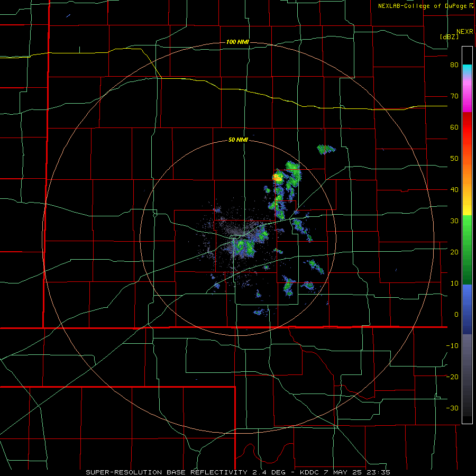Select the -10 value on dBZ scale
476x476 pixels.
tap(452, 346)
